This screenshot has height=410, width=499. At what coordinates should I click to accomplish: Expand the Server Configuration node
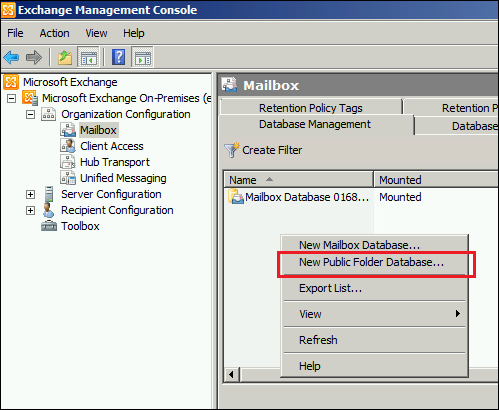30,194
